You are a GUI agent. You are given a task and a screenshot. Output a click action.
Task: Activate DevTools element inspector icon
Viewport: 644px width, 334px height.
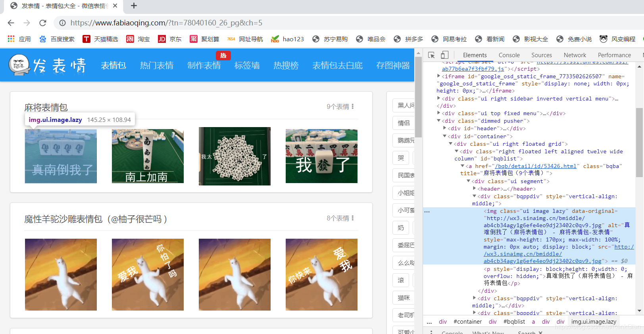(431, 55)
